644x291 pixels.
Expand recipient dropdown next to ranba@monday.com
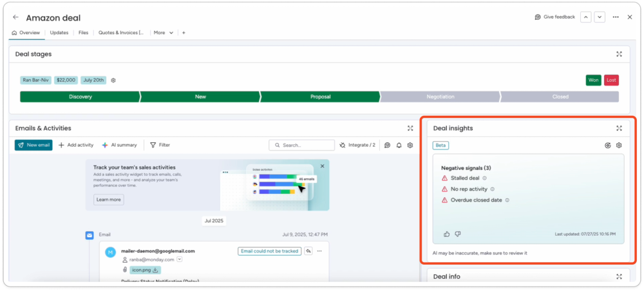coord(180,259)
